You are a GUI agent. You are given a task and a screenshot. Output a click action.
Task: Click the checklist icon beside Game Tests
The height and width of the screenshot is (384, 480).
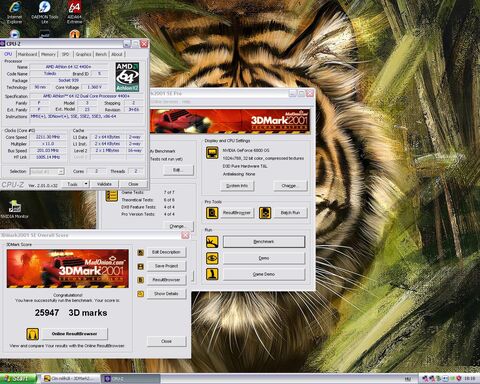112,195
